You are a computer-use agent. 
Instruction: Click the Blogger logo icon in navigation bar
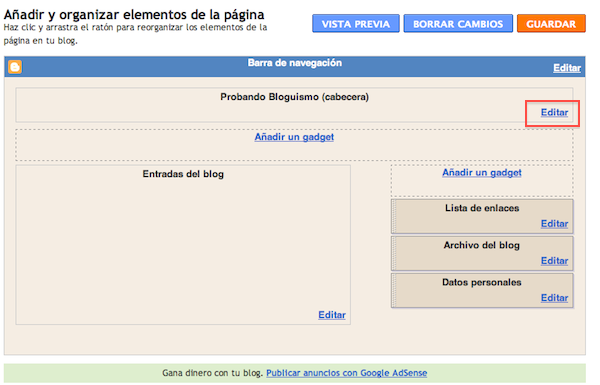pyautogui.click(x=15, y=67)
